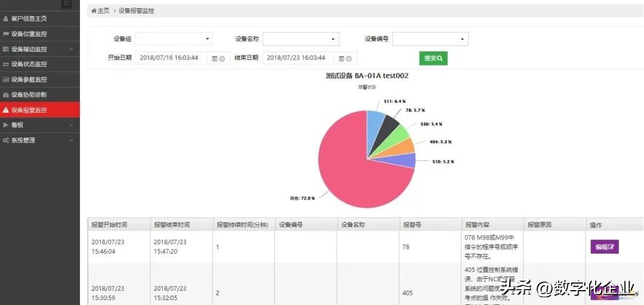Click the arrows icon beside 设备状态监控
644x305 pixels.
tap(6, 64)
